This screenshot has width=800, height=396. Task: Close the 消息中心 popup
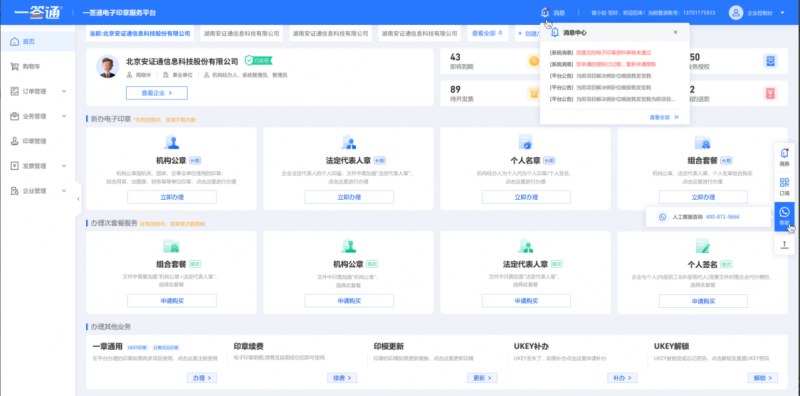coord(676,32)
